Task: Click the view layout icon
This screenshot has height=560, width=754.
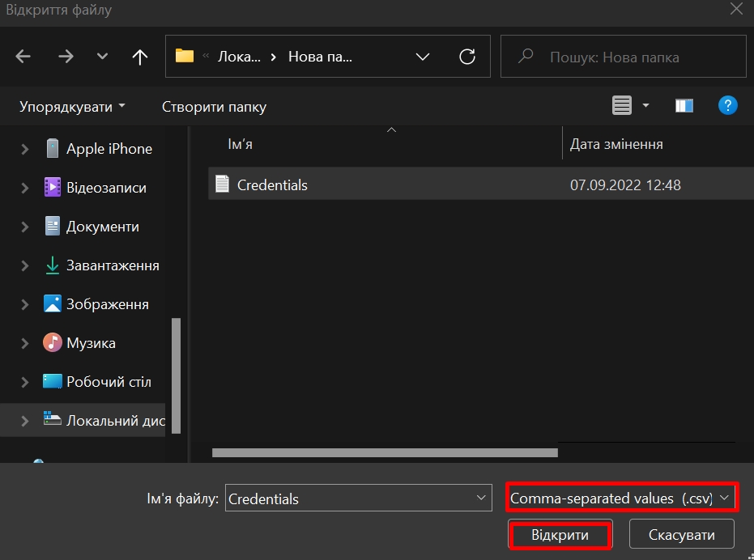Action: click(x=621, y=105)
